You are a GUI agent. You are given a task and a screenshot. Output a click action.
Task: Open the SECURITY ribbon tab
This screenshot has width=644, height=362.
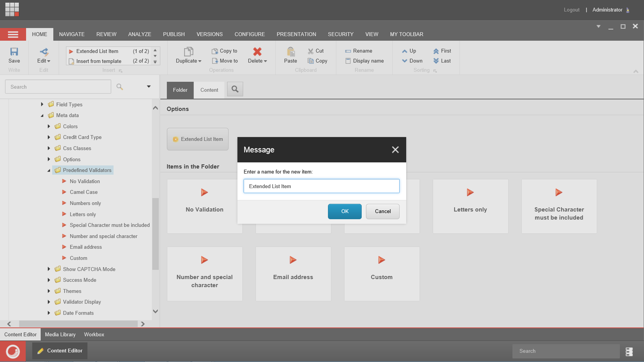coord(341,34)
